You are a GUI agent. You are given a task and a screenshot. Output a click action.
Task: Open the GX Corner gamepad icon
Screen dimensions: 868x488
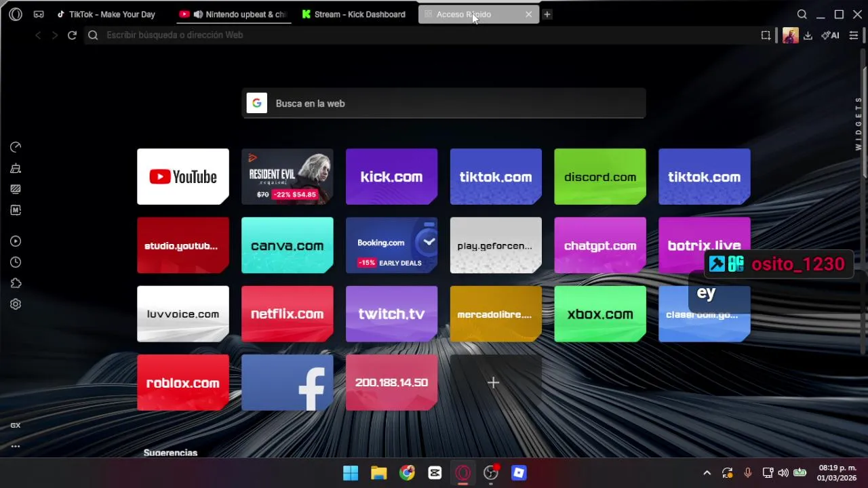coord(39,14)
